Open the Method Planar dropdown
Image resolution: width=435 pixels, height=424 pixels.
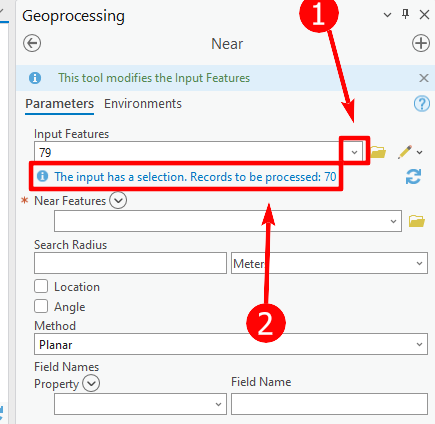(231, 344)
